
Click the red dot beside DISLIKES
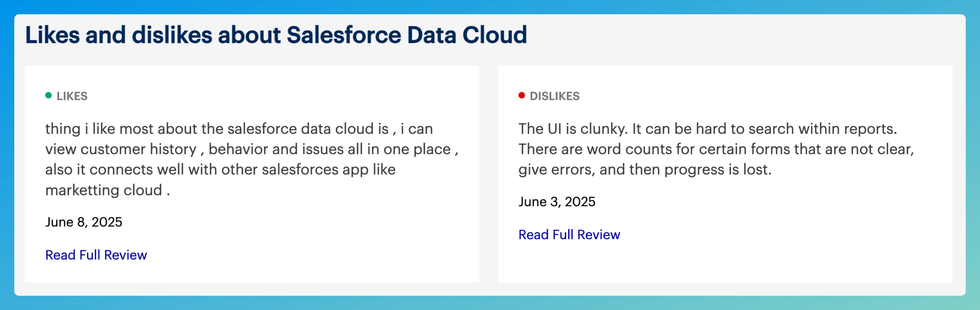coord(522,96)
